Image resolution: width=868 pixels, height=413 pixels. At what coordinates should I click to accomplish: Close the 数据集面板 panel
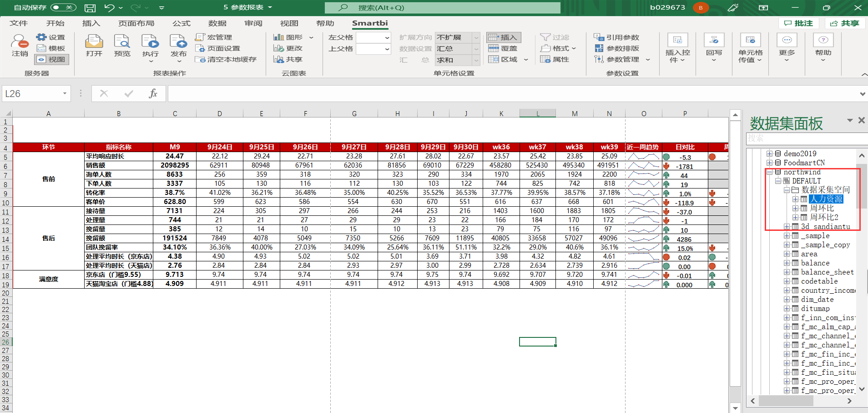861,120
